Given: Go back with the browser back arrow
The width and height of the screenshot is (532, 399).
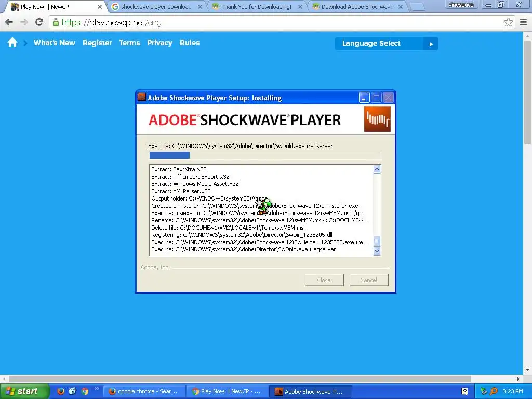Looking at the screenshot, I should click(9, 22).
